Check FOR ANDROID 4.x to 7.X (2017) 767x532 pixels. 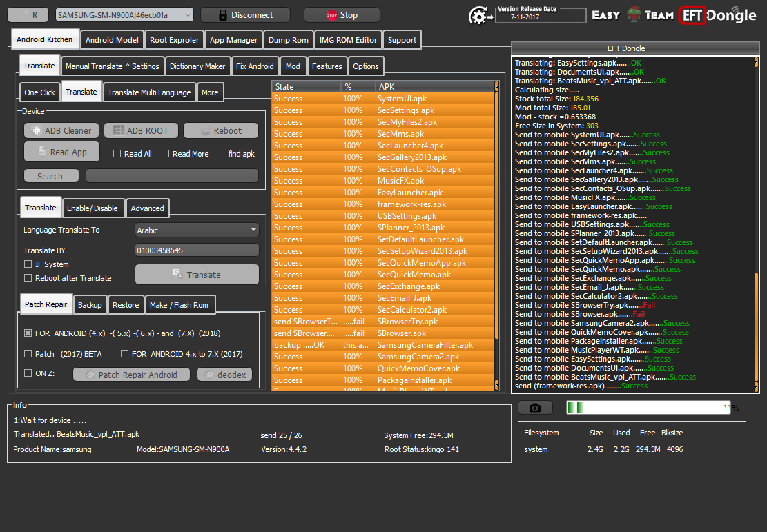click(125, 353)
